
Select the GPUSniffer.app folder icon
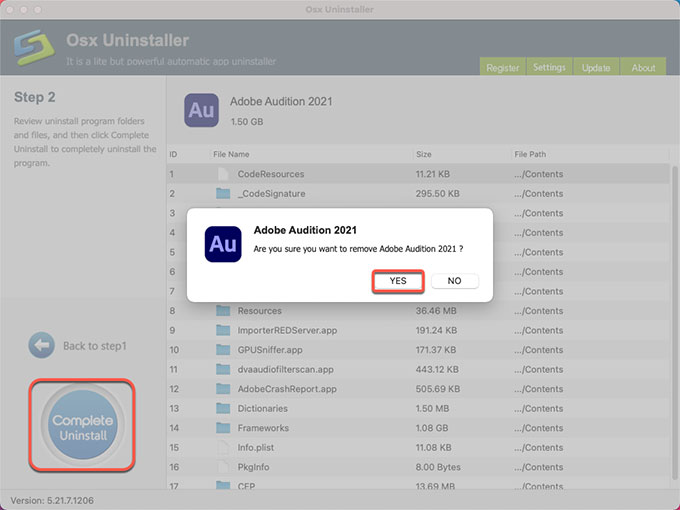pyautogui.click(x=223, y=350)
